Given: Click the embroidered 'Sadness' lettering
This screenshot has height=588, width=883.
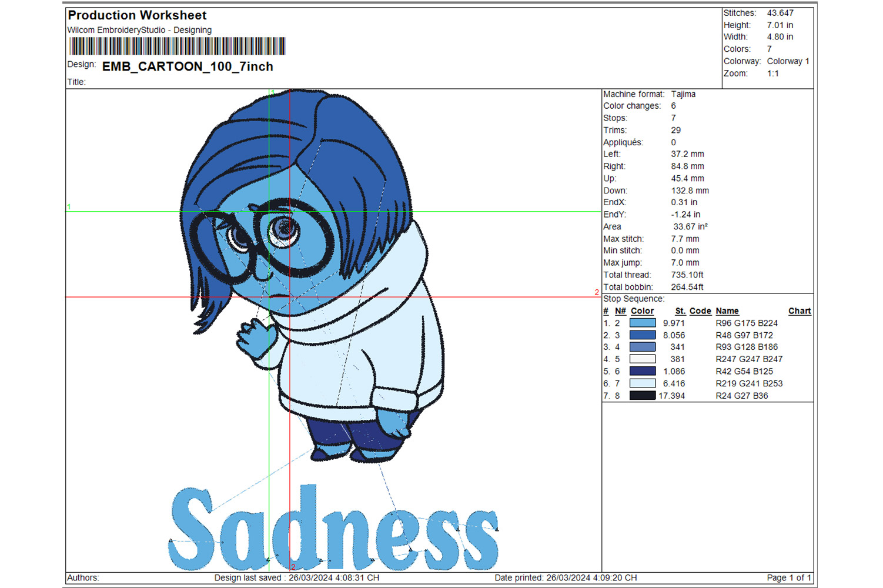Looking at the screenshot, I should [x=333, y=529].
